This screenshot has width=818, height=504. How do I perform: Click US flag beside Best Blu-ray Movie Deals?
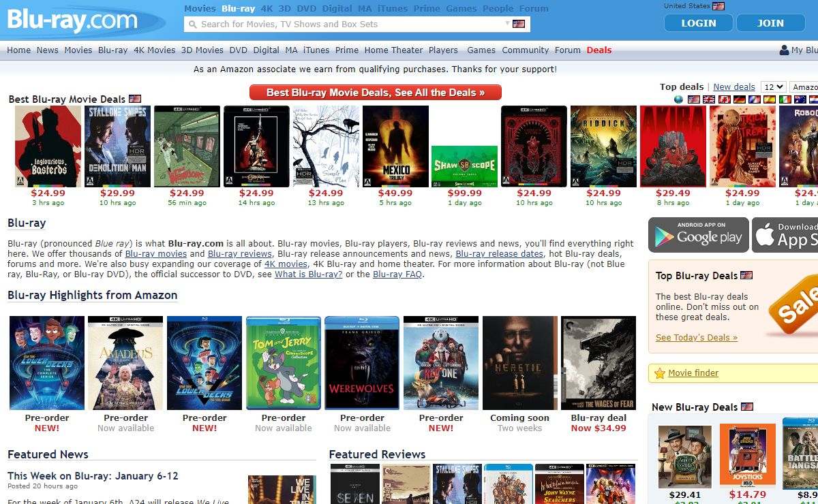click(135, 99)
